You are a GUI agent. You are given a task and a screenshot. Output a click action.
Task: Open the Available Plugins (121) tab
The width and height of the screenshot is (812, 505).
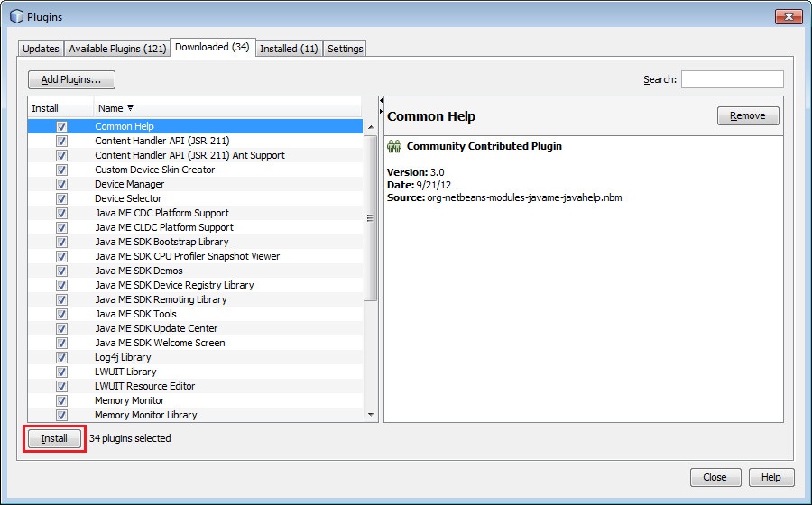tap(117, 49)
